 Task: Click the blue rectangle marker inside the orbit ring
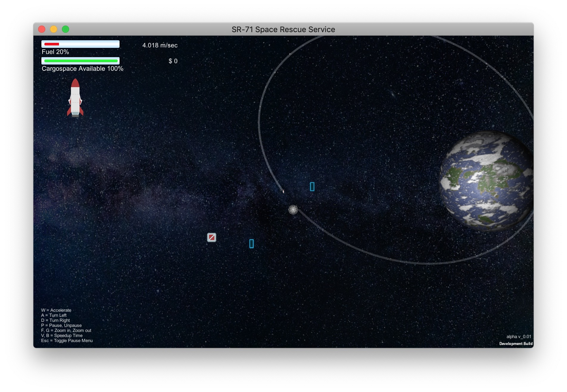[312, 186]
